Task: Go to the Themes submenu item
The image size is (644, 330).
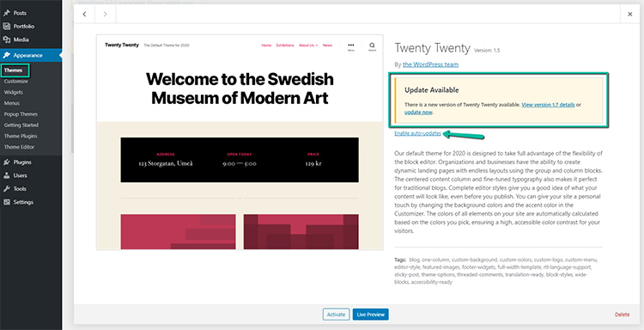Action: (x=13, y=70)
